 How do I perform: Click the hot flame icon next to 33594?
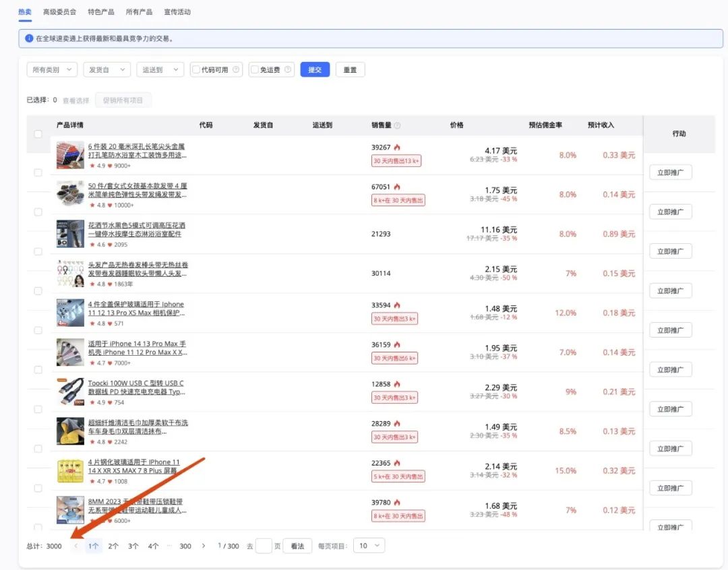tap(397, 305)
